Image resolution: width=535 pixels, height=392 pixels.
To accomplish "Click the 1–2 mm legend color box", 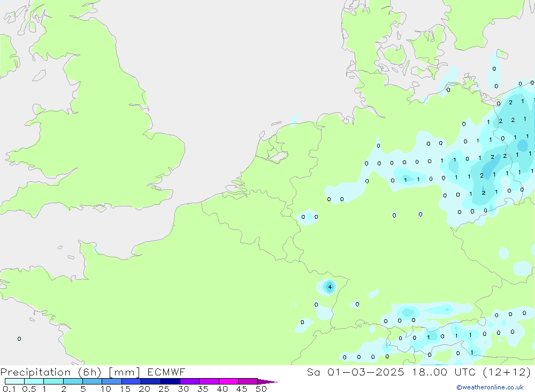I will coord(53,381).
